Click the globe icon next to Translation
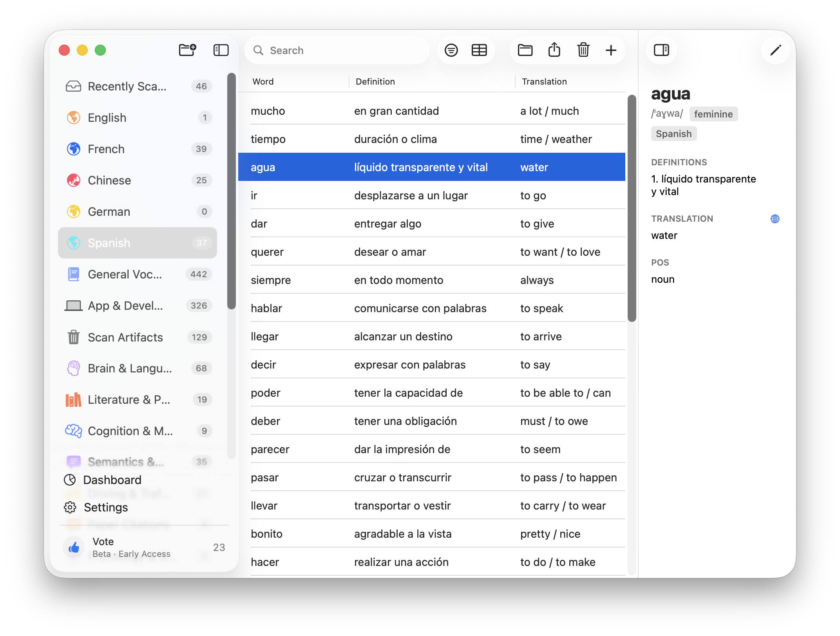 point(775,219)
